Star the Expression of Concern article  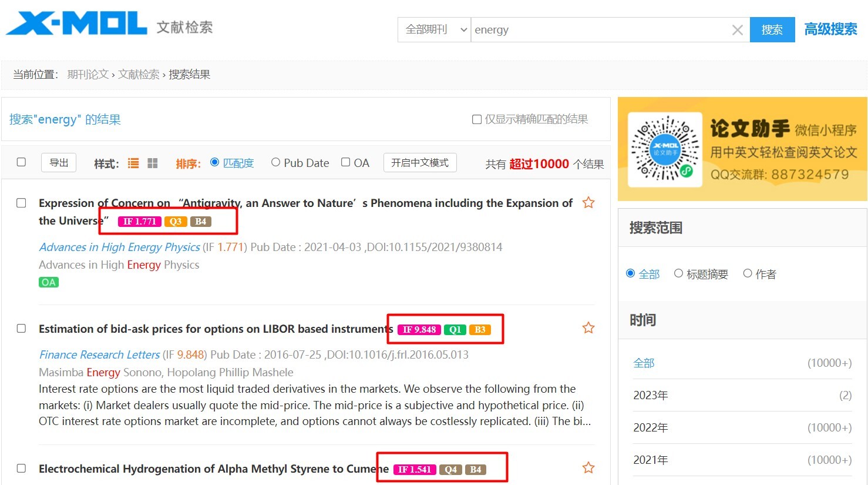pos(588,203)
